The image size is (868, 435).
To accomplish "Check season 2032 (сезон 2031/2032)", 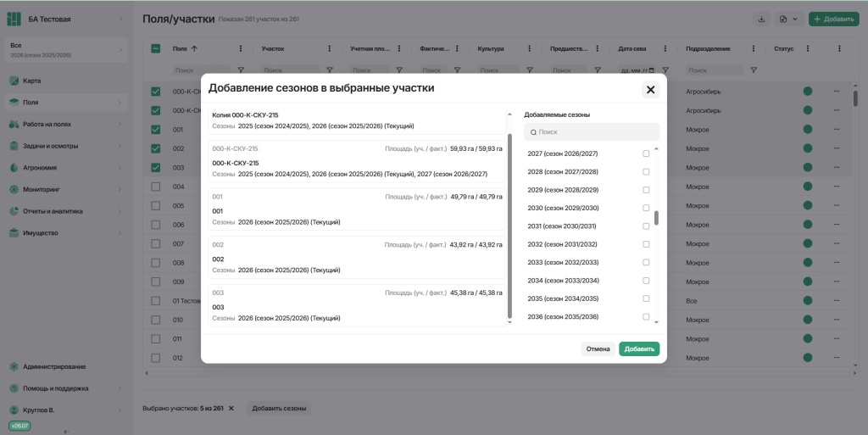I will 646,244.
